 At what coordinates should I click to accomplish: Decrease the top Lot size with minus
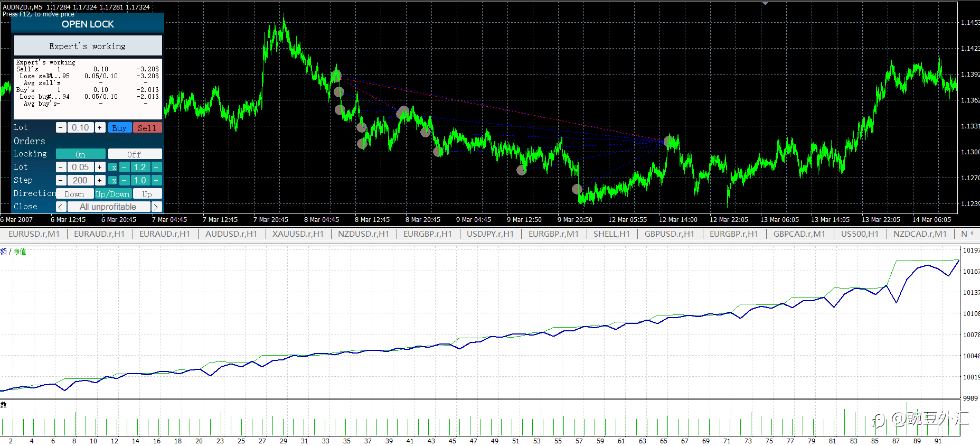(x=61, y=127)
